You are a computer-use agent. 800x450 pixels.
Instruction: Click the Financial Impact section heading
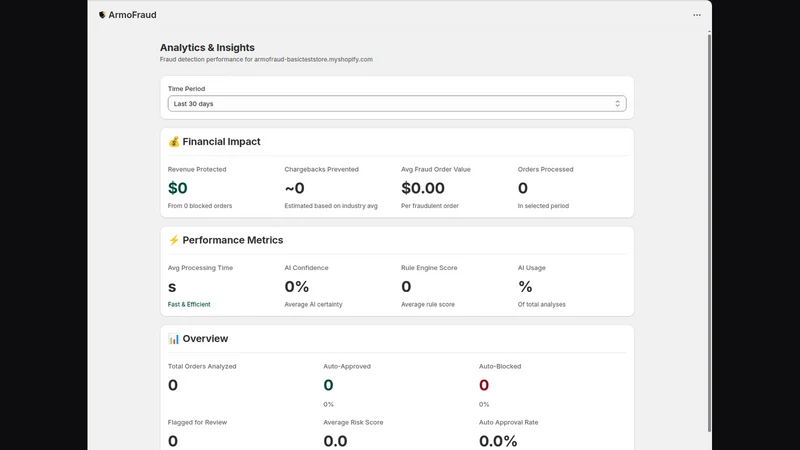221,142
